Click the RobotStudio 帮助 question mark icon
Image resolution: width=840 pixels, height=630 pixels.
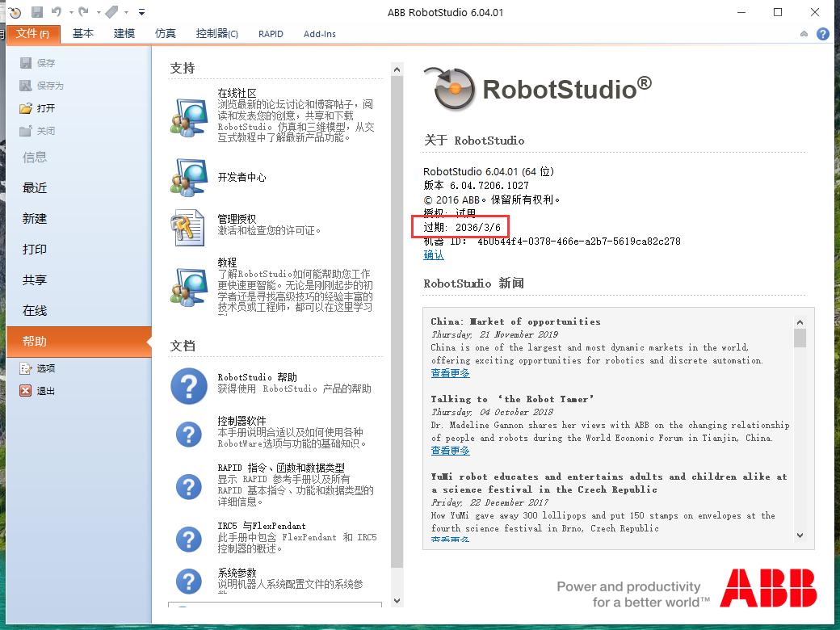pos(188,386)
